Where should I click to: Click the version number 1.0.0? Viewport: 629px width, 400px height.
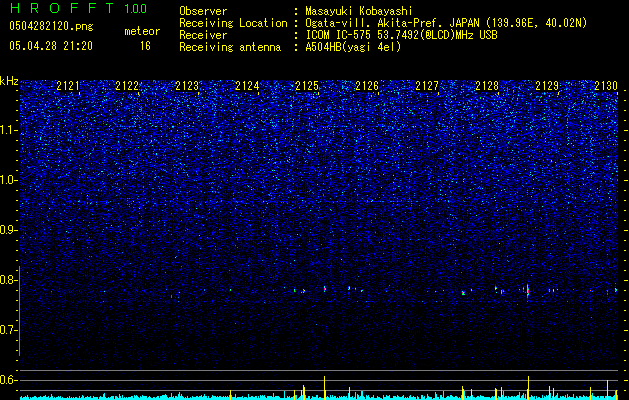136,8
